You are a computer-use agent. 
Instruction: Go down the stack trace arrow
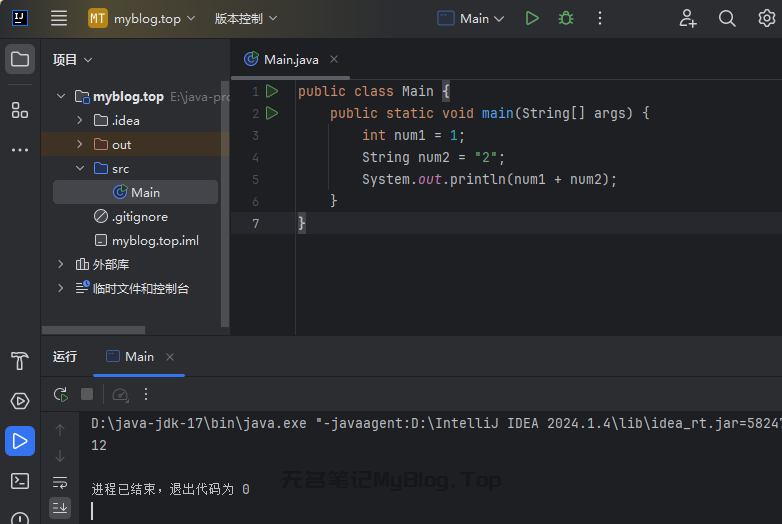(60, 456)
